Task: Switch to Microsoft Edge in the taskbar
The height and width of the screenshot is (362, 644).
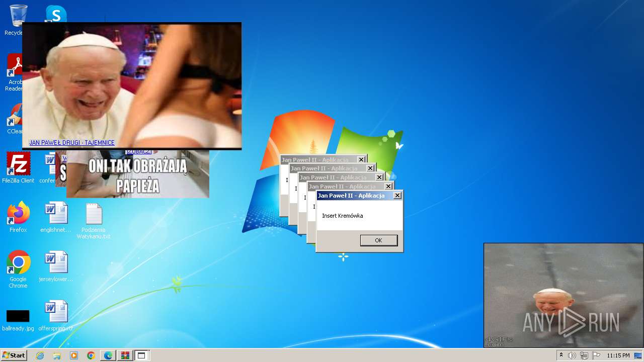Action: (x=108, y=355)
